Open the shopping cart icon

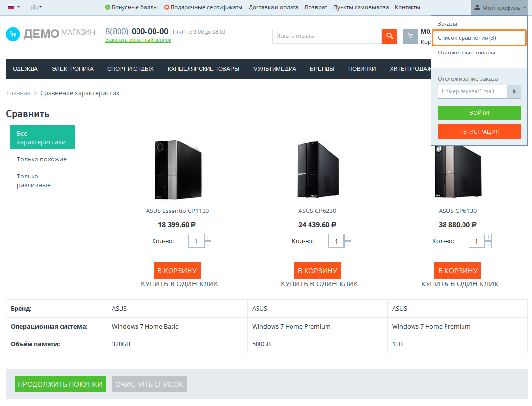coord(410,36)
